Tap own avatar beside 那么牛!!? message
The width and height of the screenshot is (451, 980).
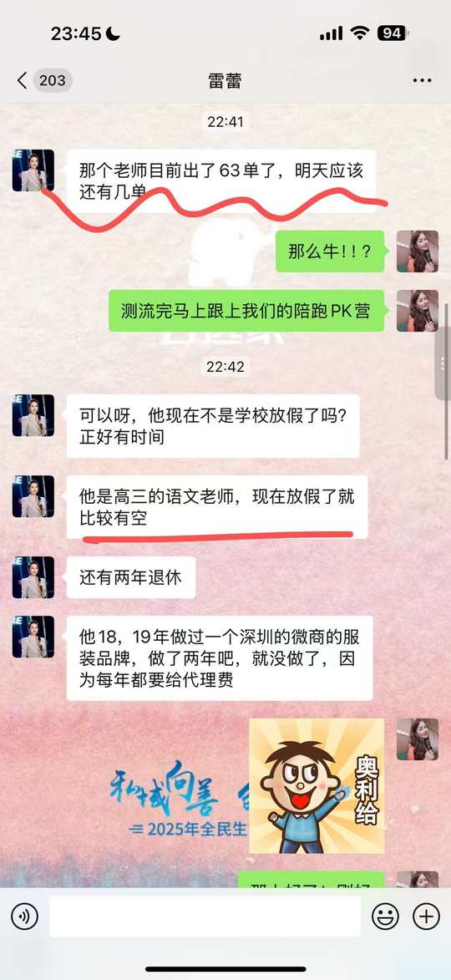pos(418,251)
